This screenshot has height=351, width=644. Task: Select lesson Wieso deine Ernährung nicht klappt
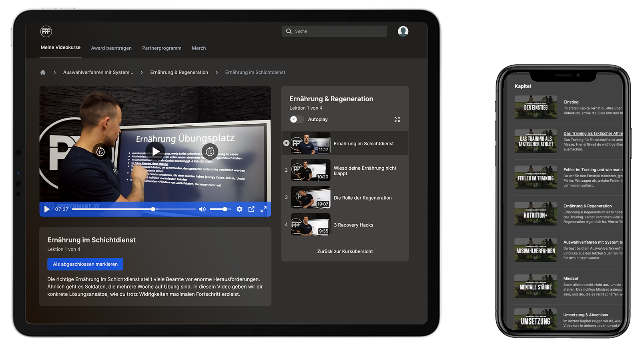pyautogui.click(x=365, y=170)
